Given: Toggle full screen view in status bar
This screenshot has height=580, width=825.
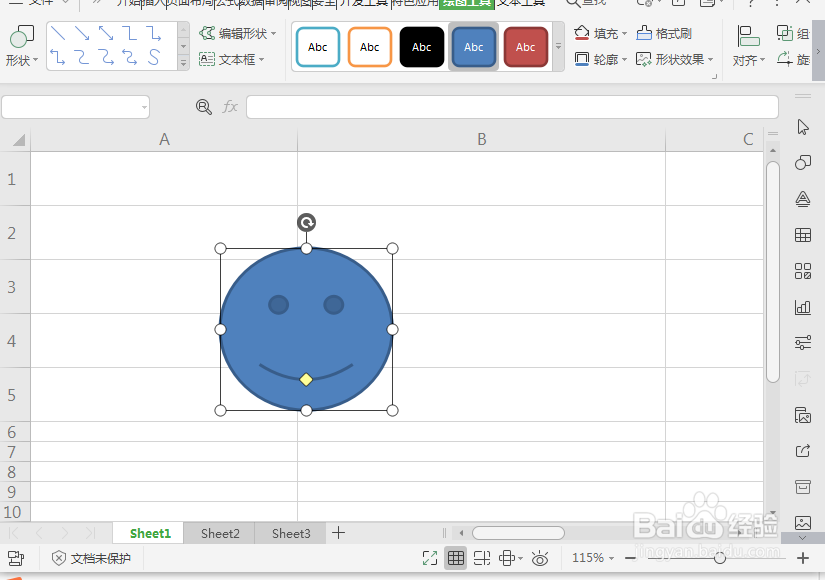Looking at the screenshot, I should click(x=430, y=558).
